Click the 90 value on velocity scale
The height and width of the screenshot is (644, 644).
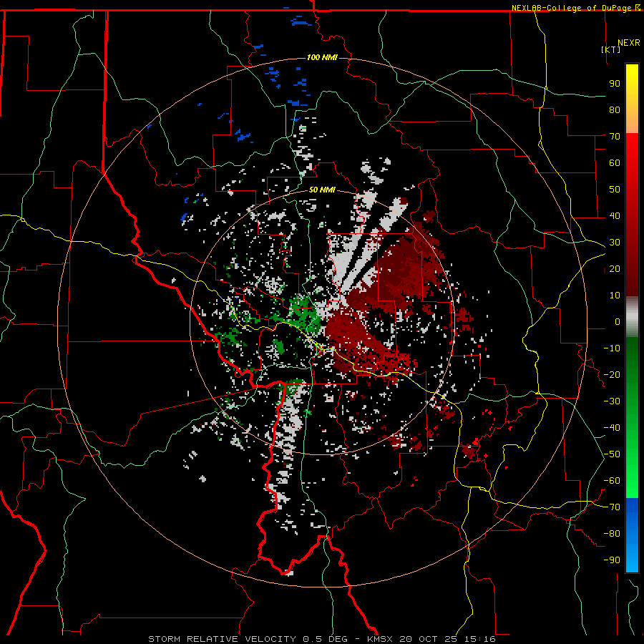click(x=615, y=84)
